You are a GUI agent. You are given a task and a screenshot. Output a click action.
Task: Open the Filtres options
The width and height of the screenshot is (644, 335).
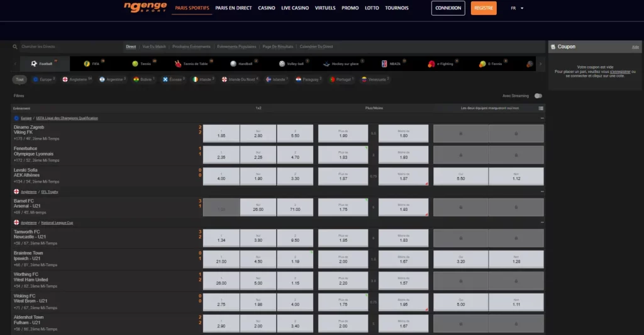(19, 96)
